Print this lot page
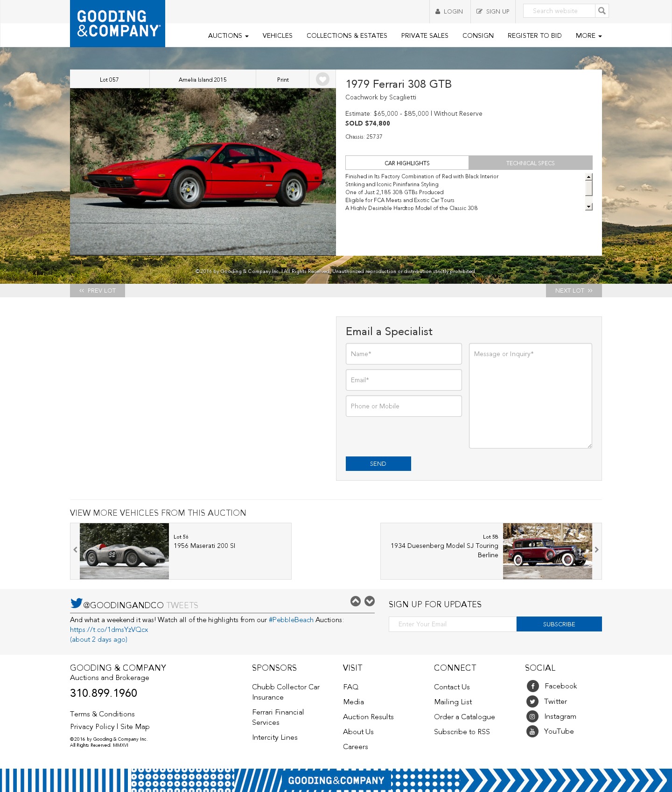The height and width of the screenshot is (792, 672). click(x=283, y=79)
